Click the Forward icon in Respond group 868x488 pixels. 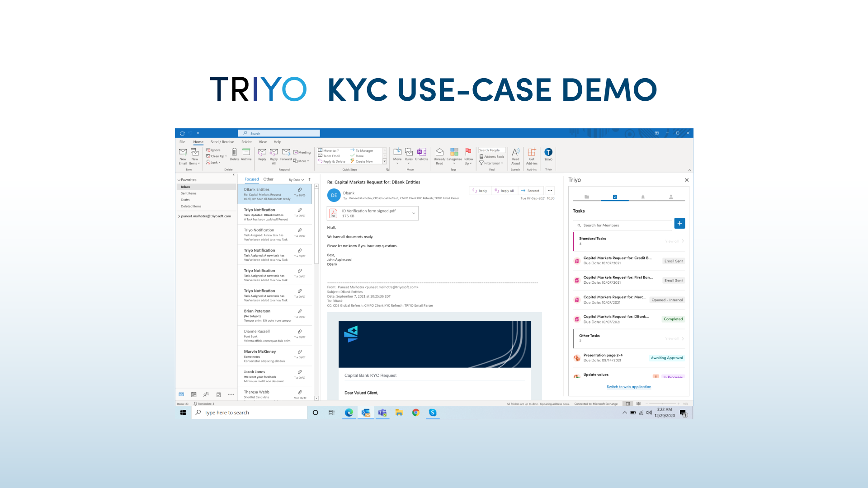coord(286,152)
